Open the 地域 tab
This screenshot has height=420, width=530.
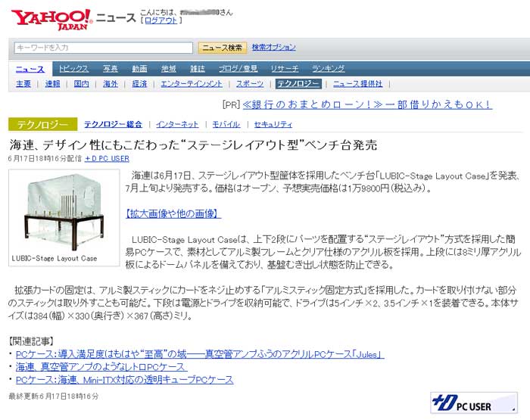(x=168, y=69)
